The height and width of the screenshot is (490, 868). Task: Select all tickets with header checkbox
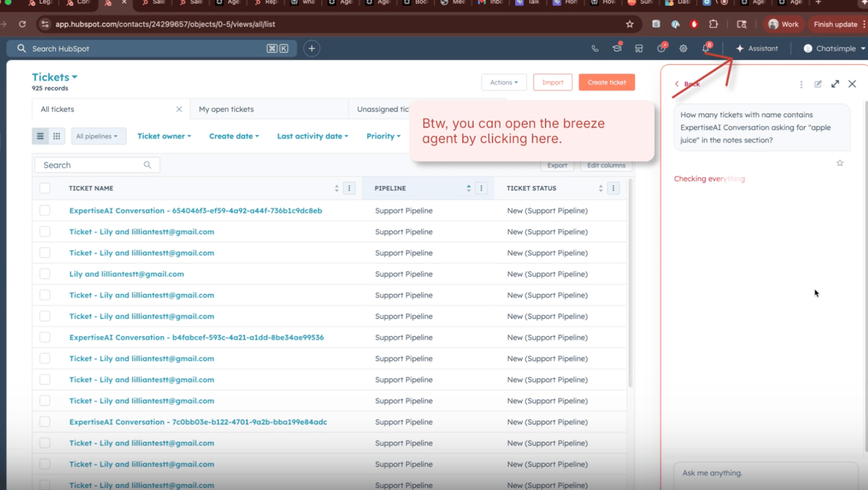[45, 188]
